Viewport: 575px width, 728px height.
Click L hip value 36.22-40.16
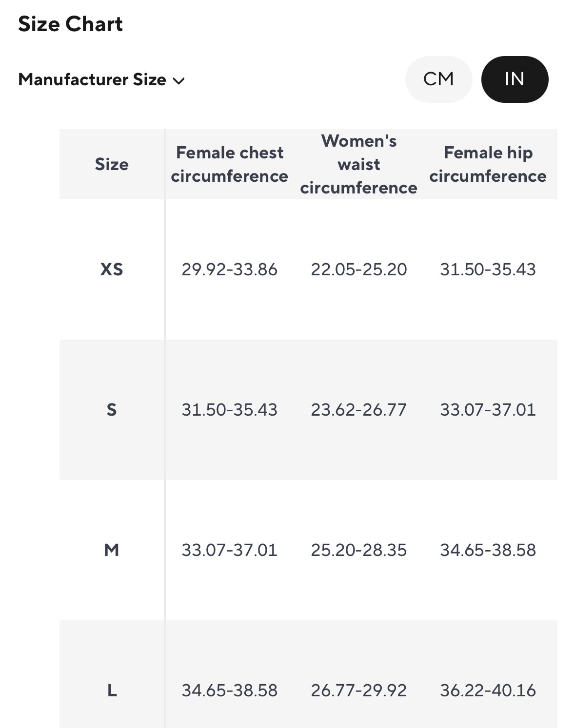click(488, 690)
